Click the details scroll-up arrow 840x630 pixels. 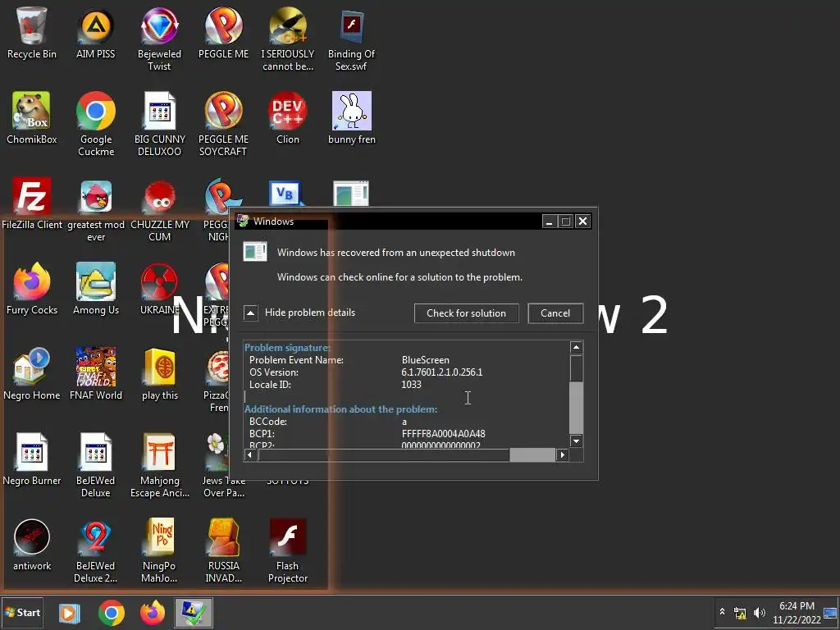576,348
